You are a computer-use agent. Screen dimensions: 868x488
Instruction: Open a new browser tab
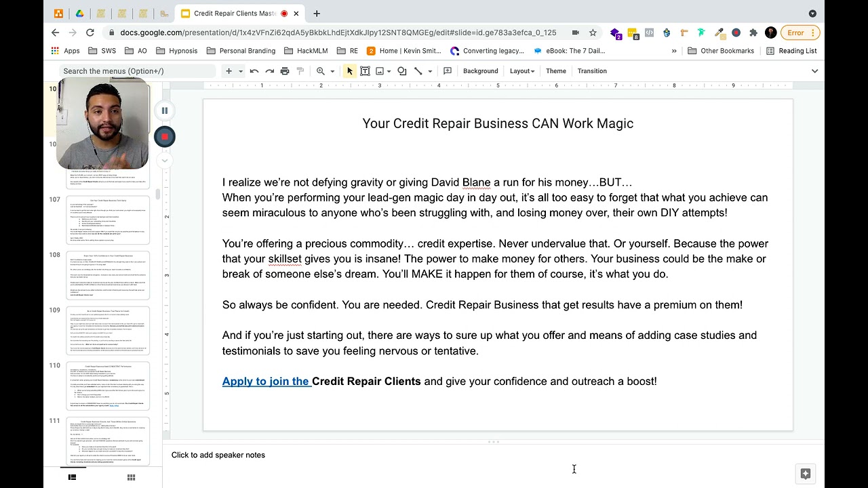click(317, 14)
